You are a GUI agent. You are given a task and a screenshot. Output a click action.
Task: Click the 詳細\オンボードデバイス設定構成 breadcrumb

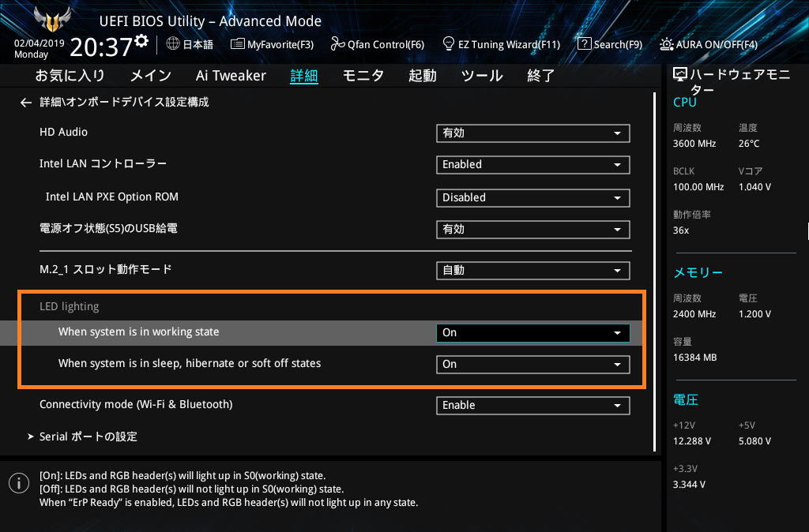coord(124,102)
